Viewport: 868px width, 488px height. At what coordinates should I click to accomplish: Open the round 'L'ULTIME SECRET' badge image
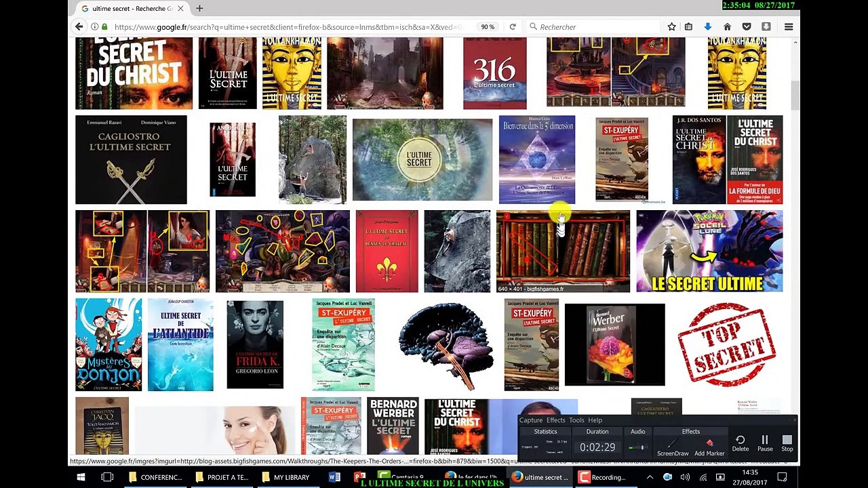tap(422, 160)
